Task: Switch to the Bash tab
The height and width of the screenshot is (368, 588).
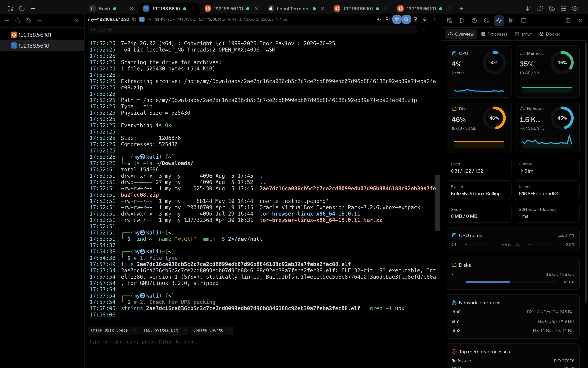Action: (x=104, y=9)
